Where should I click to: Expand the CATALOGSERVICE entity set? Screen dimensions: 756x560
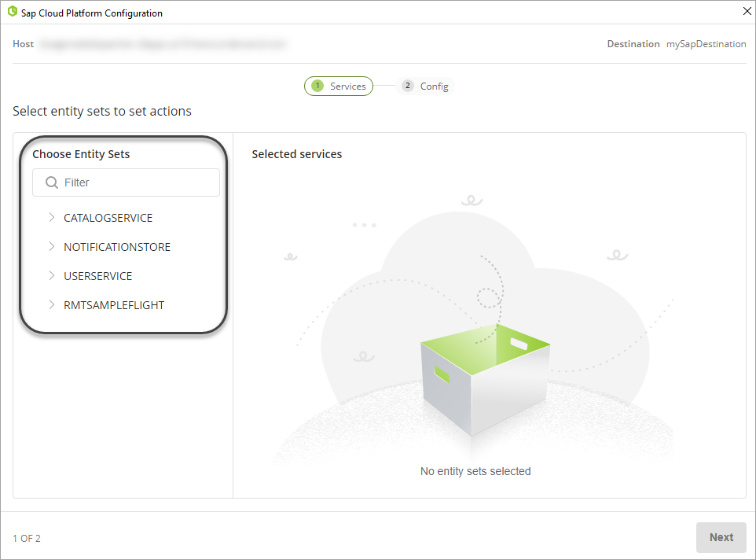click(x=52, y=218)
